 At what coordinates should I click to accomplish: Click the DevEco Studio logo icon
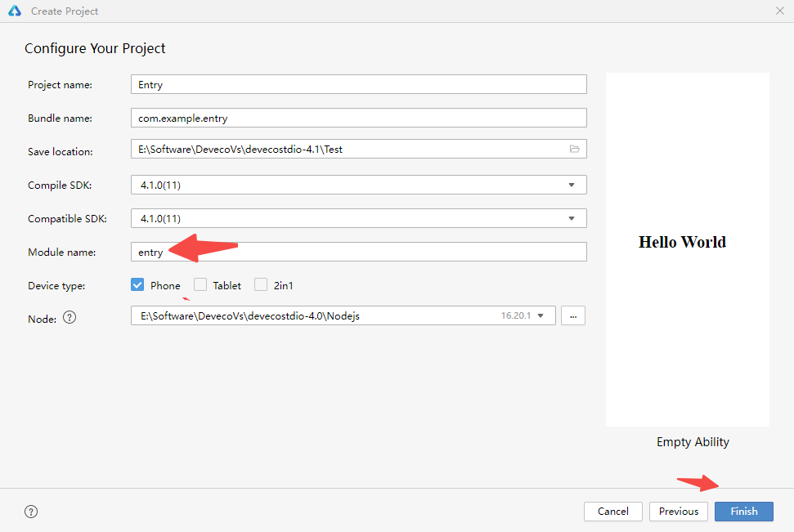14,11
